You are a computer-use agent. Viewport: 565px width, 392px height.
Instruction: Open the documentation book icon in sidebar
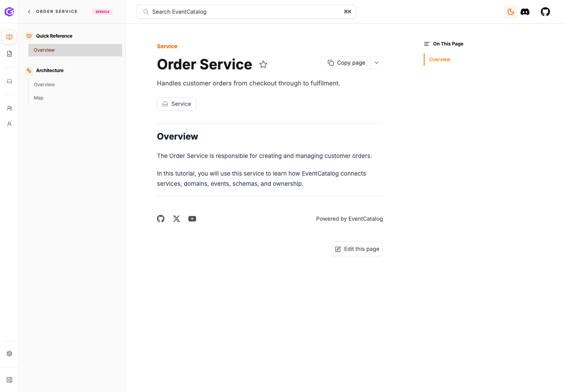(9, 37)
